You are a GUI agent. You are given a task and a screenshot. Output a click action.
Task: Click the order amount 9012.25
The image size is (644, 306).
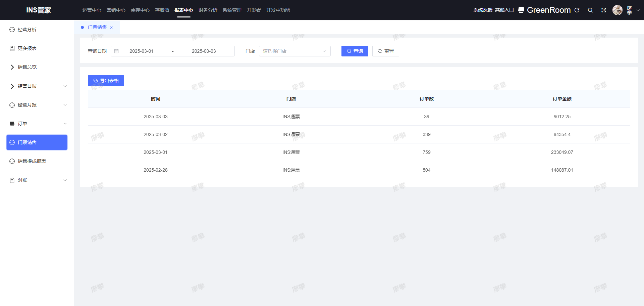[562, 117]
